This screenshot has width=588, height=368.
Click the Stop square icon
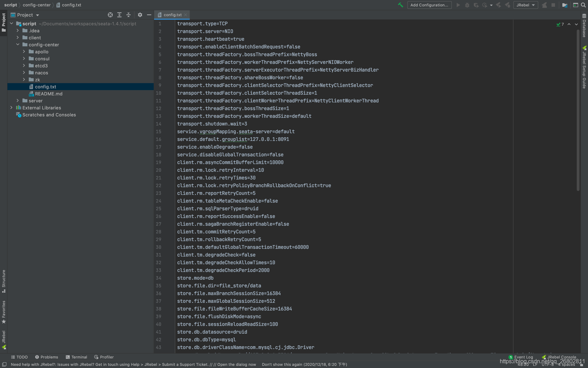tap(553, 5)
